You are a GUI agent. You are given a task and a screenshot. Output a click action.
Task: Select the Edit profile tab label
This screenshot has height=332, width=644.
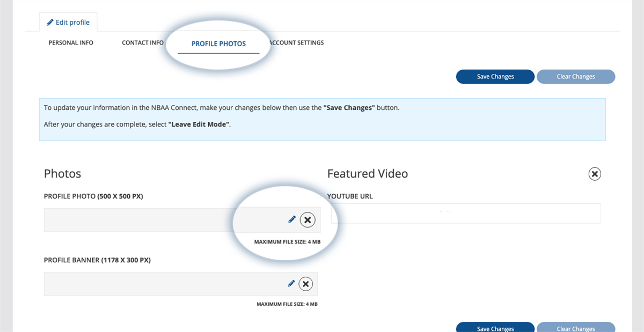coord(72,23)
